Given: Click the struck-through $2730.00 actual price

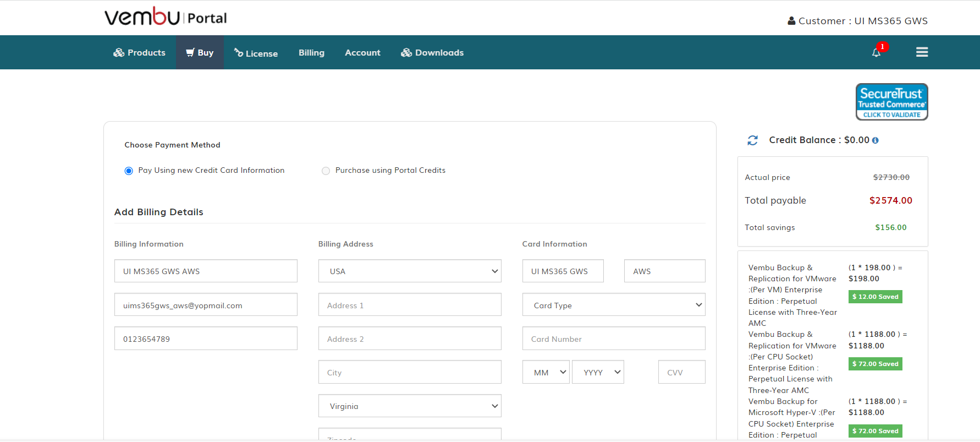Looking at the screenshot, I should click(x=891, y=177).
